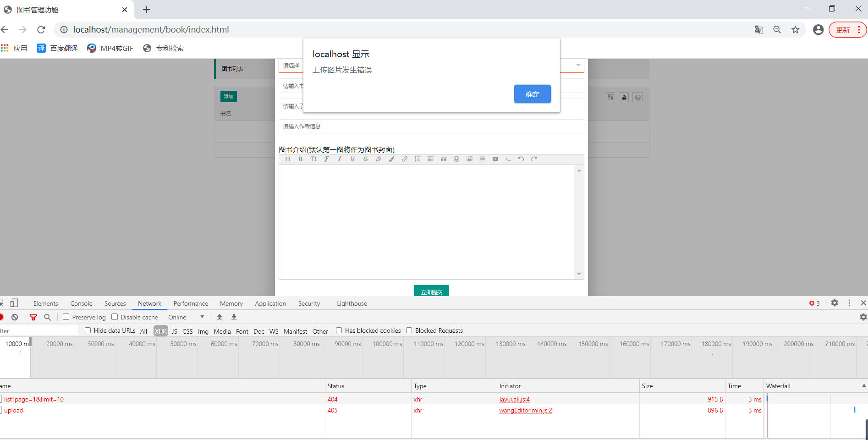The height and width of the screenshot is (440, 868).
Task: Click the editor scrollbar down arrow
Action: [x=579, y=274]
